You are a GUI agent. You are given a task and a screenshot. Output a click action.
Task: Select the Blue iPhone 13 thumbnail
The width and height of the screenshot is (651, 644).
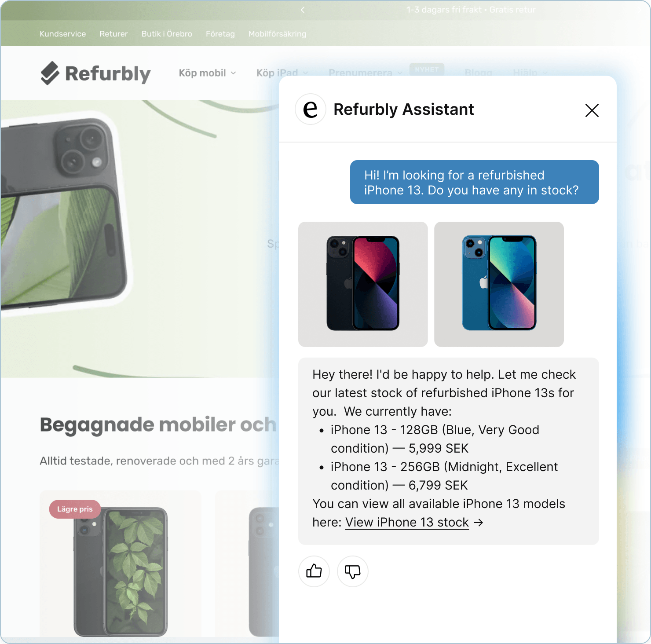(x=499, y=284)
